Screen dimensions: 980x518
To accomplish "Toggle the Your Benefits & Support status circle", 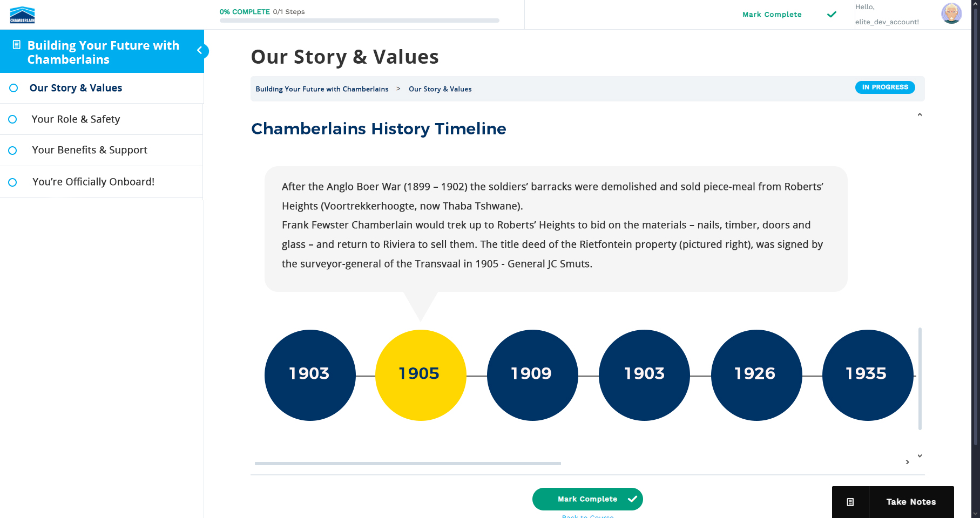I will click(12, 151).
